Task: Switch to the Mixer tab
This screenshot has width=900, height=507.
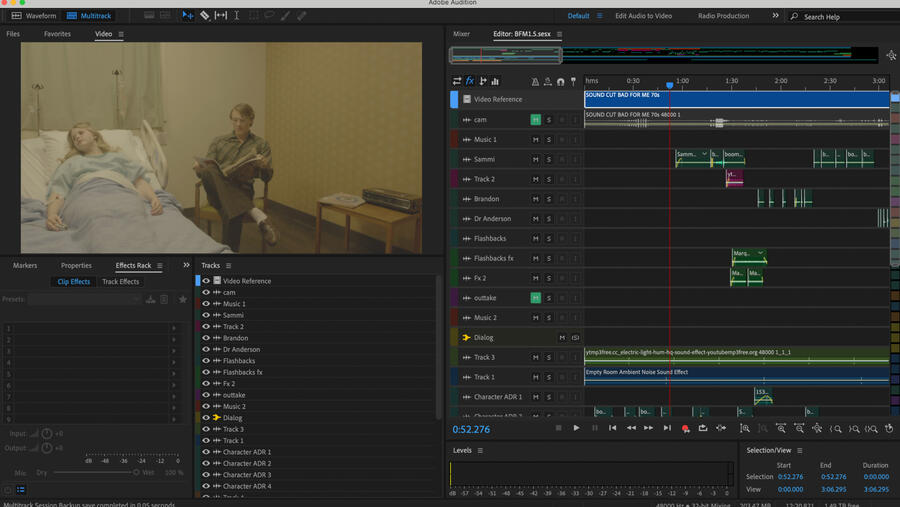Action: pos(461,34)
